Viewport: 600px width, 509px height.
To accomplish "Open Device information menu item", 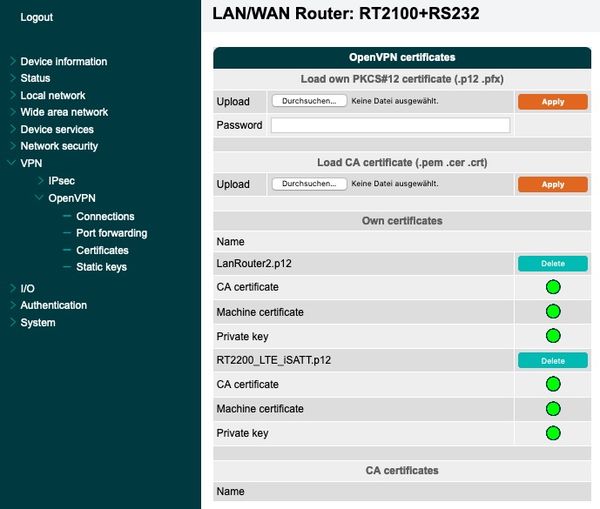I will pos(64,61).
